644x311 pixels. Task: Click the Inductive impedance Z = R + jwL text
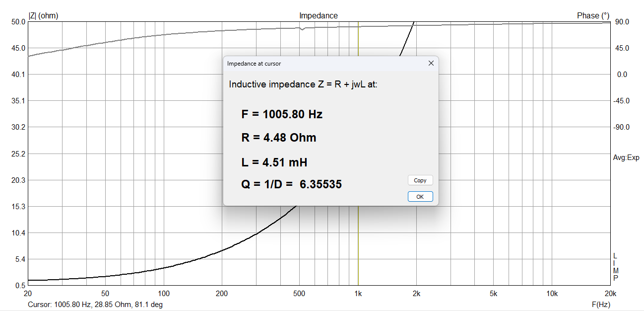(x=303, y=84)
